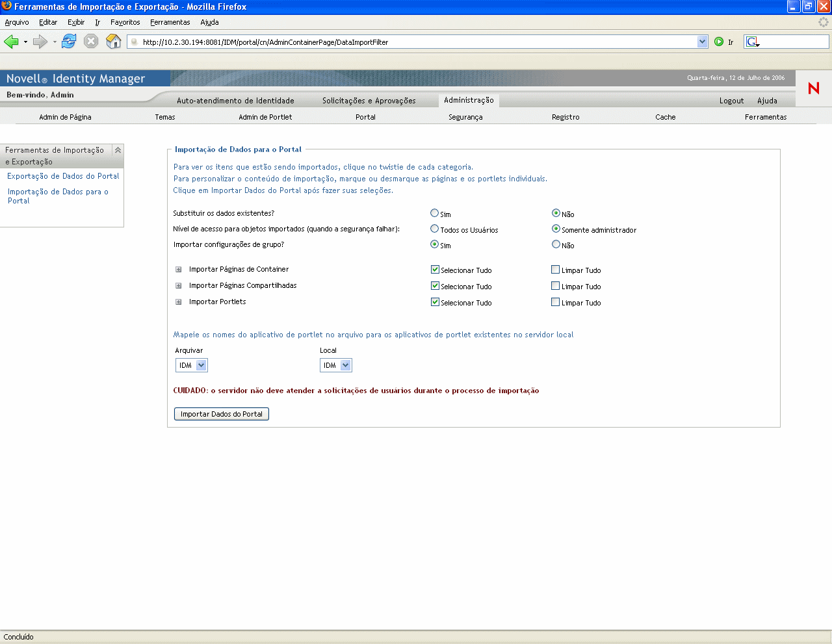This screenshot has width=832, height=644.
Task: Choose the Somente administrador radio button
Action: [x=556, y=229]
